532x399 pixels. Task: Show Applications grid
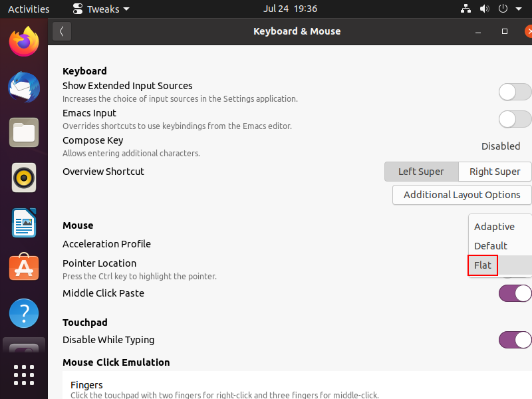point(24,374)
